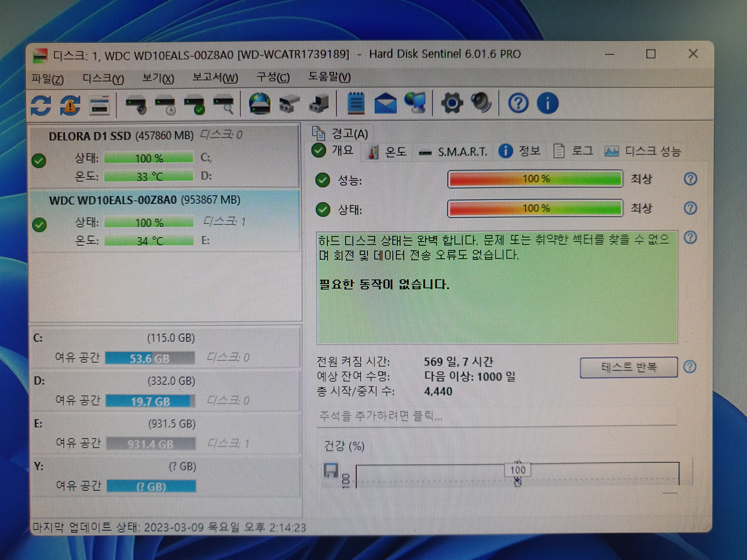747x560 pixels.
Task: Open the S.M.A.R.T. tab
Action: [x=453, y=152]
